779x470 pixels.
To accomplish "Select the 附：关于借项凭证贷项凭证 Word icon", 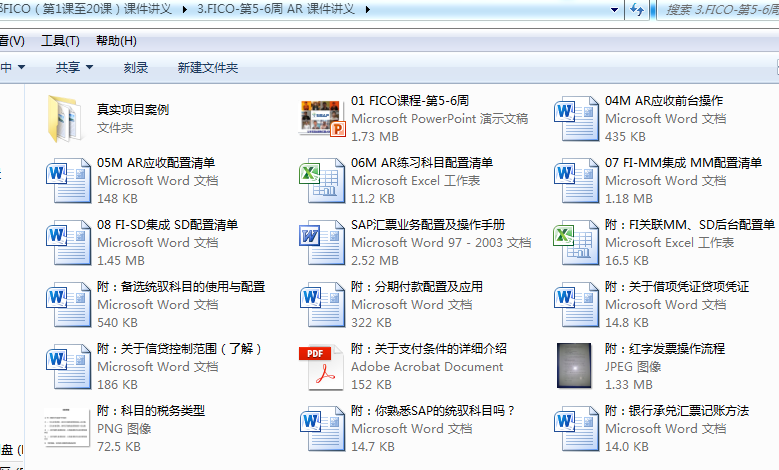I will pyautogui.click(x=576, y=305).
